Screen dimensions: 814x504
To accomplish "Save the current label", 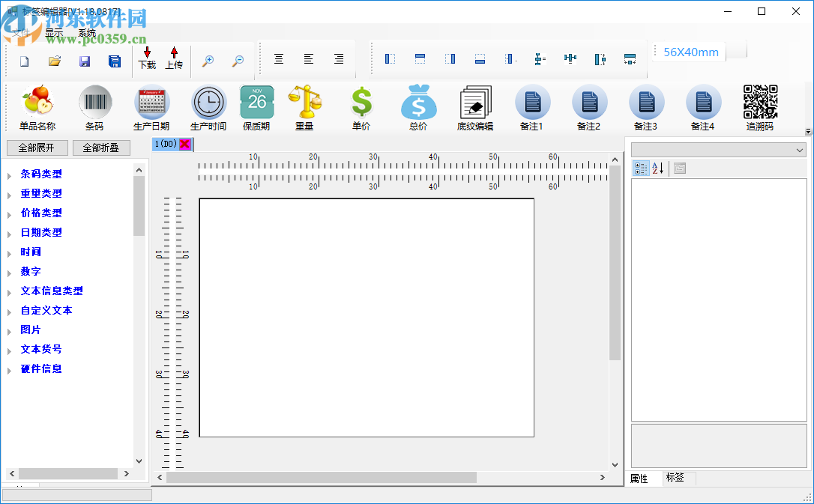I will pyautogui.click(x=85, y=61).
